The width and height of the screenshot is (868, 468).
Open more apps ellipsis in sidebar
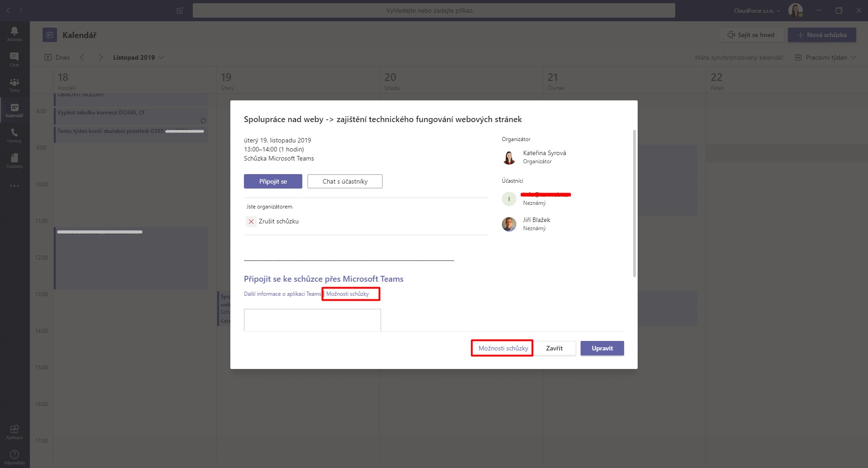(14, 186)
